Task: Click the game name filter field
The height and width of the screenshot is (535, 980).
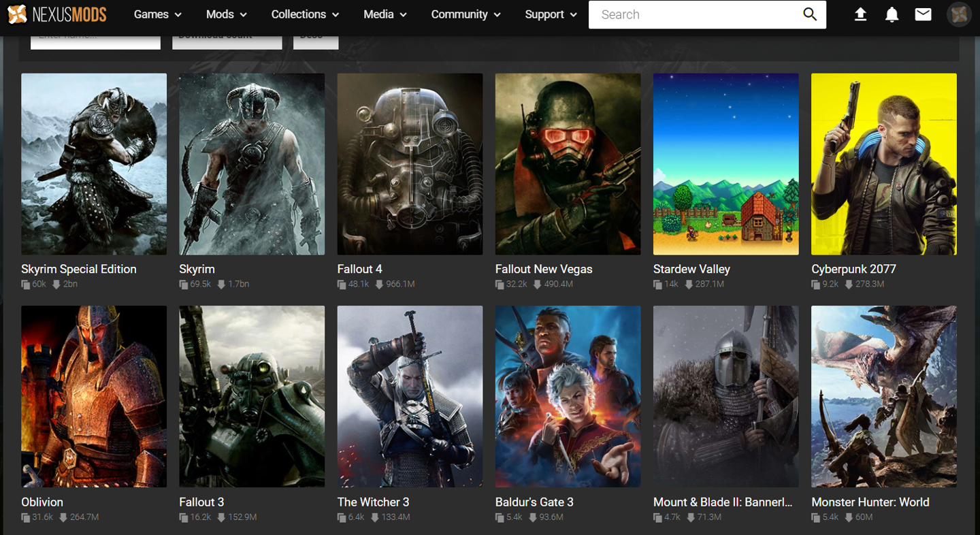Action: pyautogui.click(x=95, y=42)
